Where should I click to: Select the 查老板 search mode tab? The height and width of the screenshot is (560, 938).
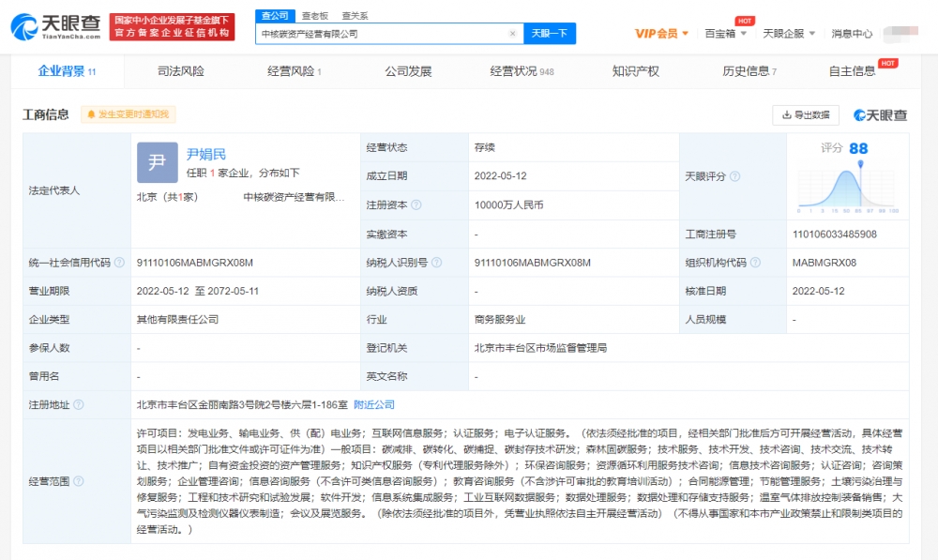(315, 16)
